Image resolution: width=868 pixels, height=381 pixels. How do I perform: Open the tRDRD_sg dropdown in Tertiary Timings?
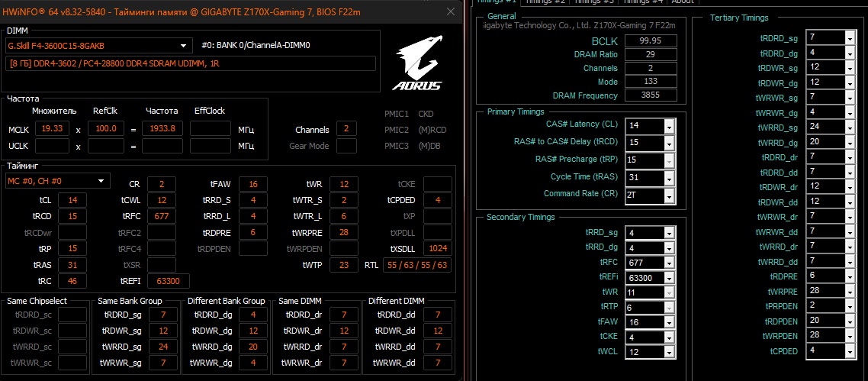pyautogui.click(x=850, y=37)
